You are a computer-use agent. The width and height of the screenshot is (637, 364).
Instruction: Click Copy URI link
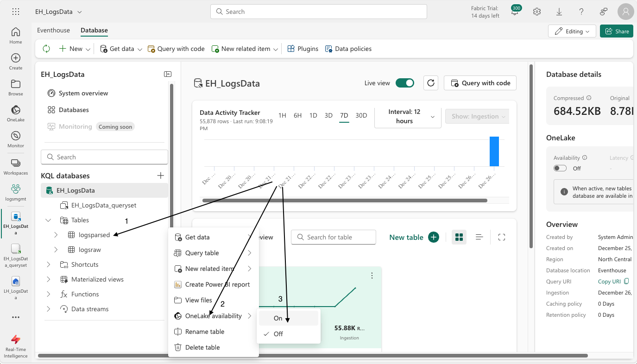point(613,282)
